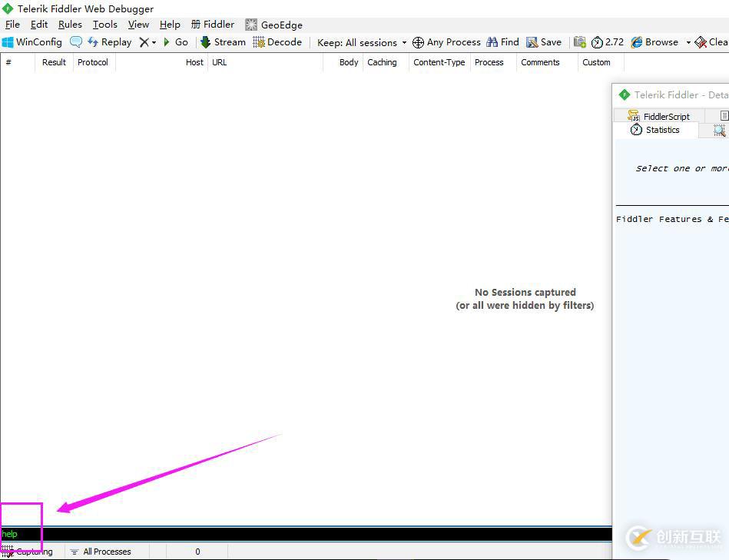The width and height of the screenshot is (729, 560).
Task: Click the QuickExec command line box
Action: (306, 534)
